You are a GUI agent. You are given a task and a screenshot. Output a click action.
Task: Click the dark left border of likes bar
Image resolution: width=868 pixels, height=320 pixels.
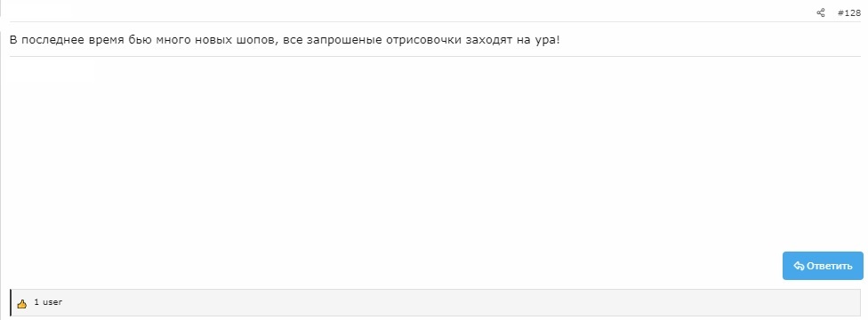pos(11,302)
